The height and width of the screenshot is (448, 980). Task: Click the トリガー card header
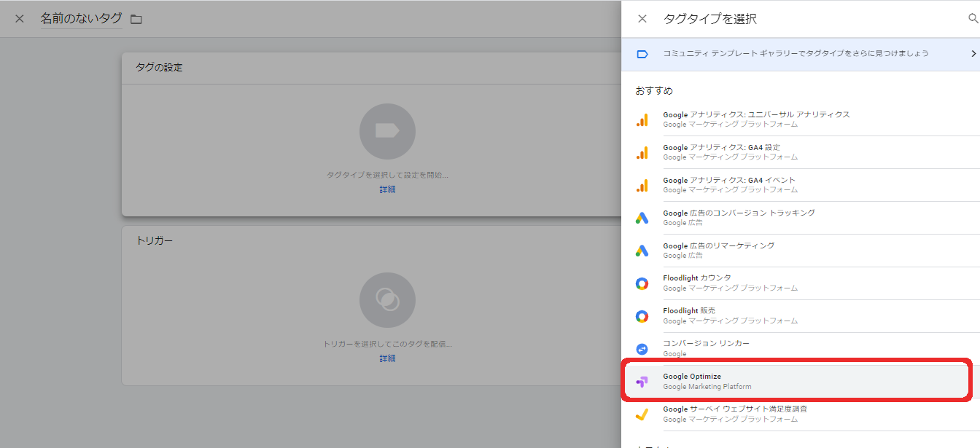point(372,240)
